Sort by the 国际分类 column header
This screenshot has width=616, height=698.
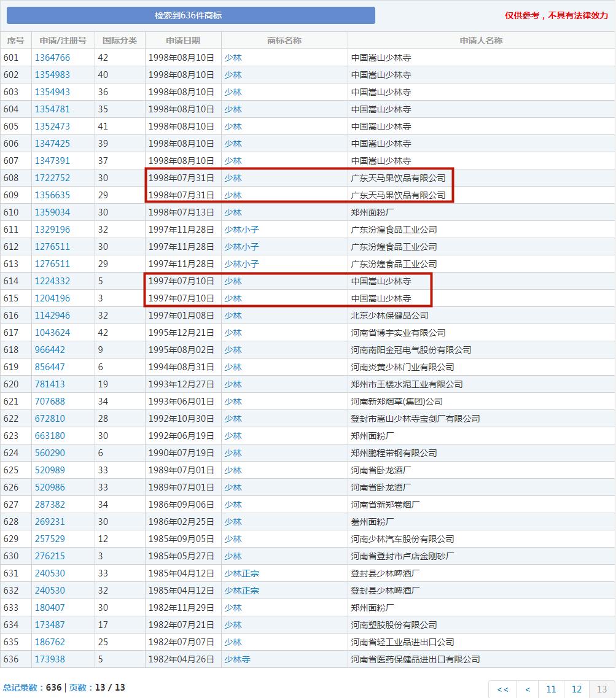[x=120, y=40]
